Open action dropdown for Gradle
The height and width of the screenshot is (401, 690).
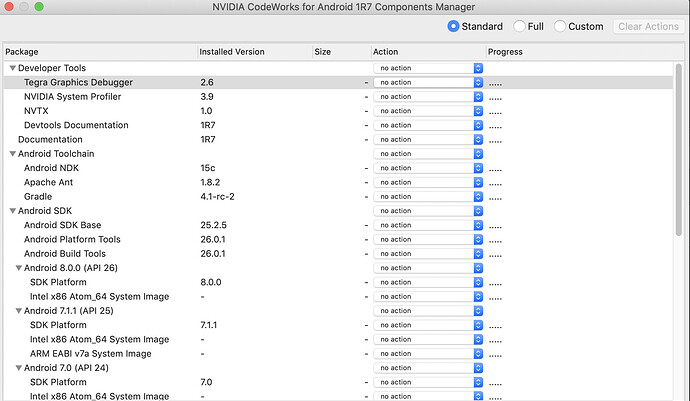[428, 197]
